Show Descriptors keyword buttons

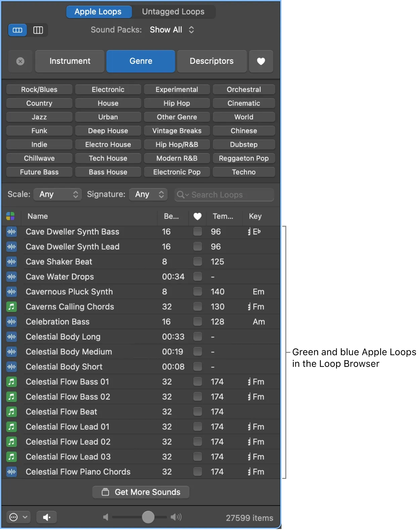point(212,61)
